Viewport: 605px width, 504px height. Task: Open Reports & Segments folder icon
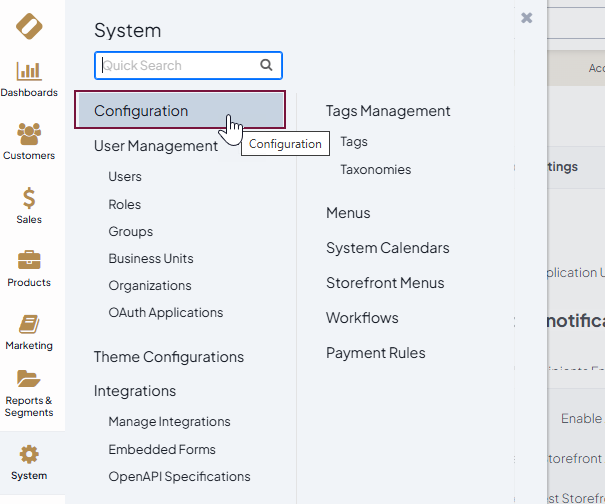click(x=29, y=380)
